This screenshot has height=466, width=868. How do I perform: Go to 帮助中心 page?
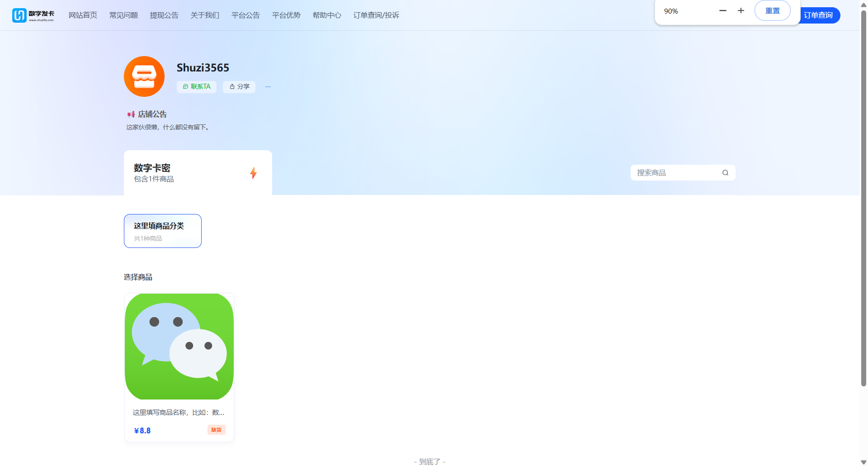[327, 15]
